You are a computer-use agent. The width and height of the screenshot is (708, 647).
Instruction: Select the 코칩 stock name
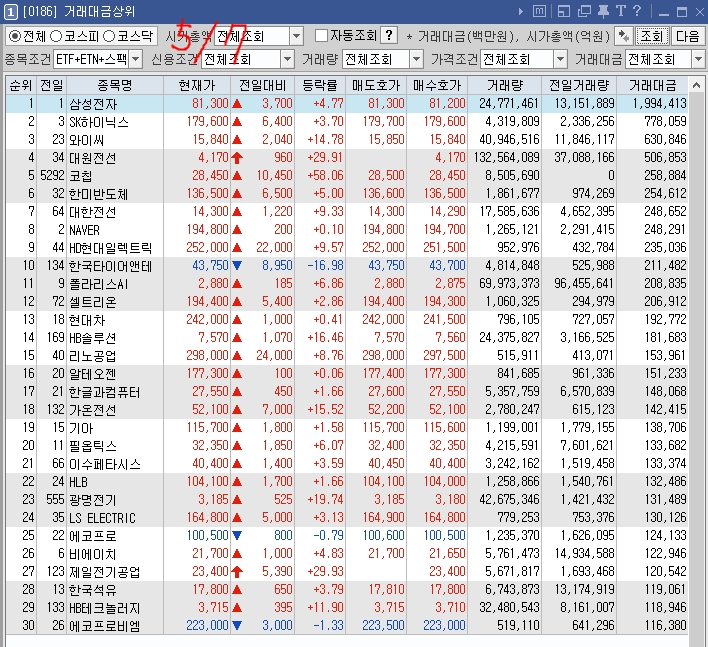(80, 176)
